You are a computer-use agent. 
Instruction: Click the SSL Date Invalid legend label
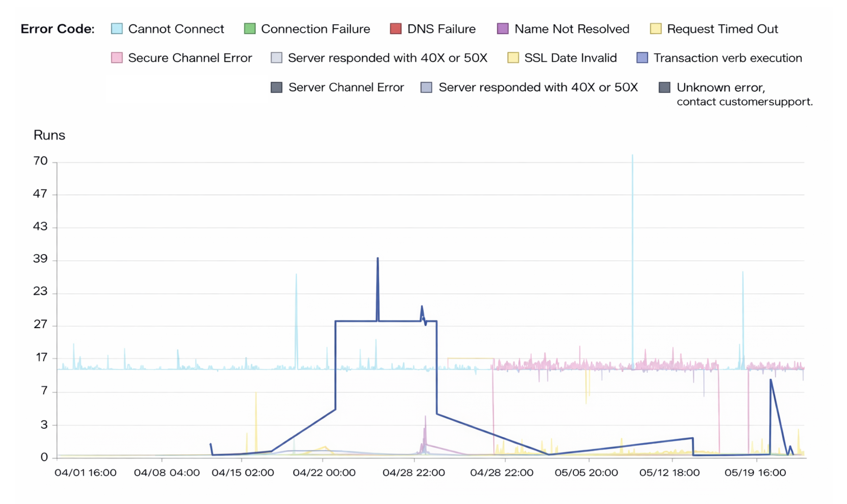tap(570, 58)
